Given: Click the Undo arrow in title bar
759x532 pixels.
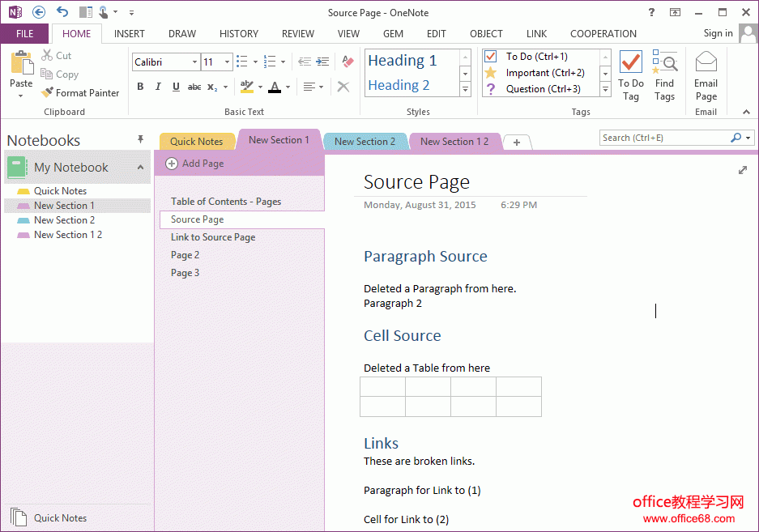Looking at the screenshot, I should [62, 12].
